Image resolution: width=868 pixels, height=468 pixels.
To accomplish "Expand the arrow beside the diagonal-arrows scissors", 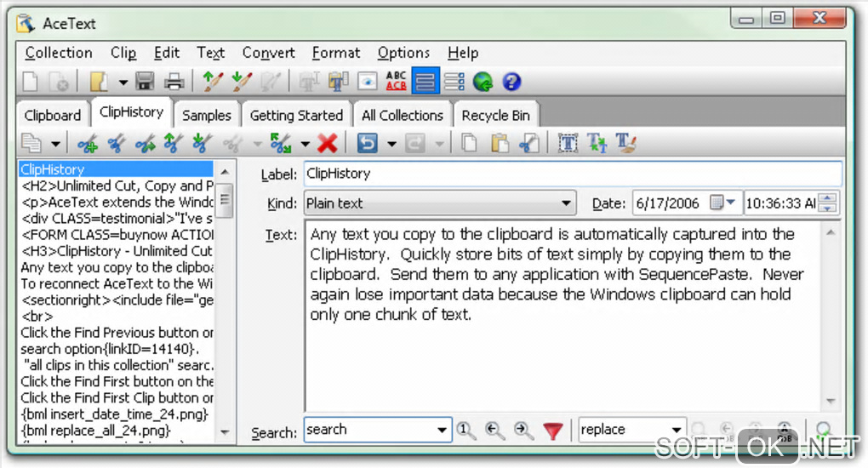I will pyautogui.click(x=305, y=144).
